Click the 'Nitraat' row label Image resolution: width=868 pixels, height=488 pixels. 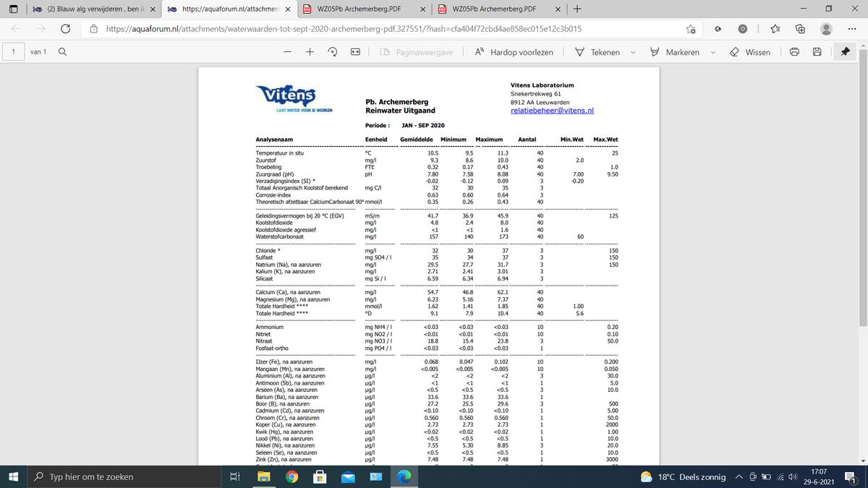(265, 341)
